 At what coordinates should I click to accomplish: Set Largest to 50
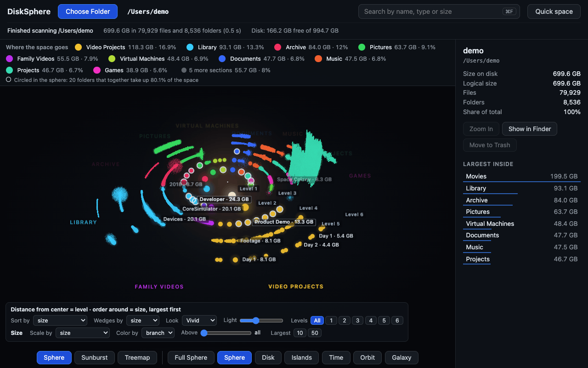point(315,333)
